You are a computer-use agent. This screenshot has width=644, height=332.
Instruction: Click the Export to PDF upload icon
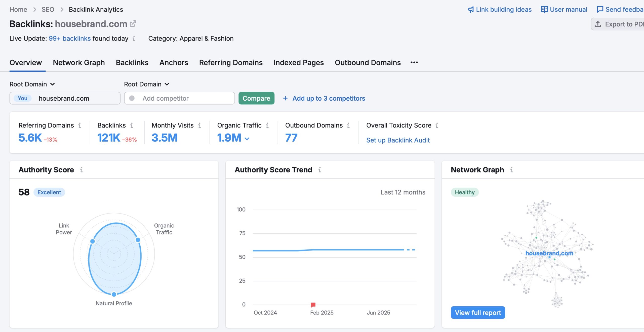[x=598, y=24]
